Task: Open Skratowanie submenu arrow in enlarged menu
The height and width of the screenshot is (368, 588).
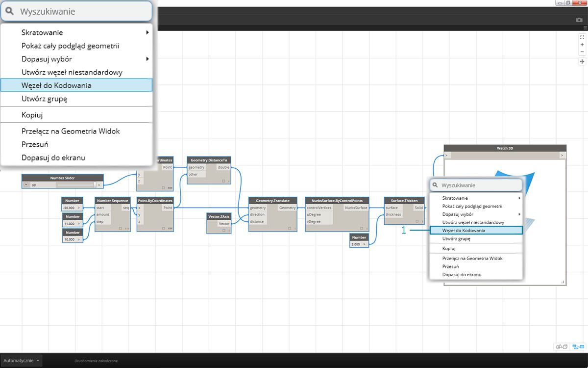Action: (147, 33)
